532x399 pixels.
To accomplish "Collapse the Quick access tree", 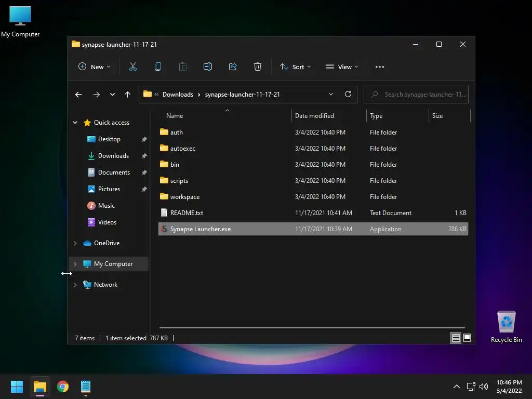I will coord(75,123).
